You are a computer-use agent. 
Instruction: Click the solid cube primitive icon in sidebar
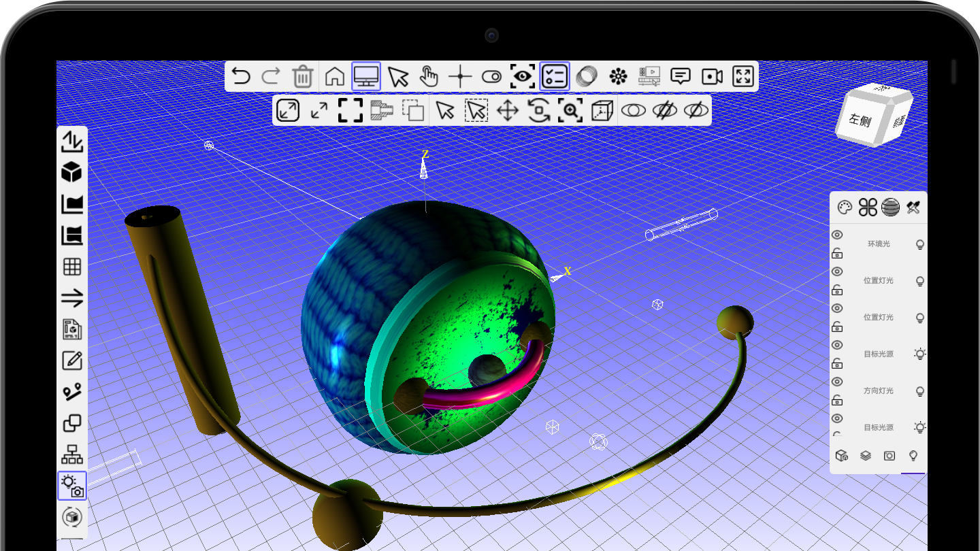tap(71, 172)
